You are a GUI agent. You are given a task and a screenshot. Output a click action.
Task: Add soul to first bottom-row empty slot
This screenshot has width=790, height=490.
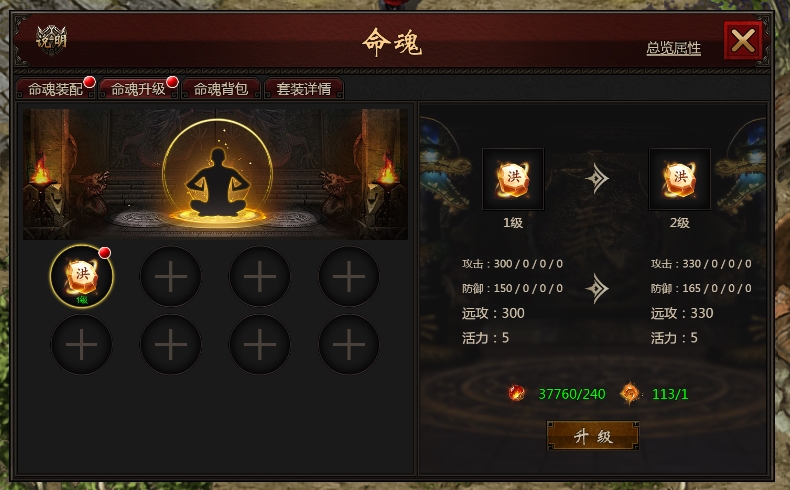point(82,344)
